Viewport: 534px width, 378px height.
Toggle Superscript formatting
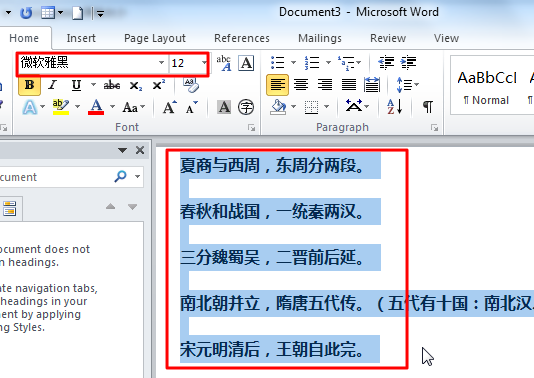[158, 85]
